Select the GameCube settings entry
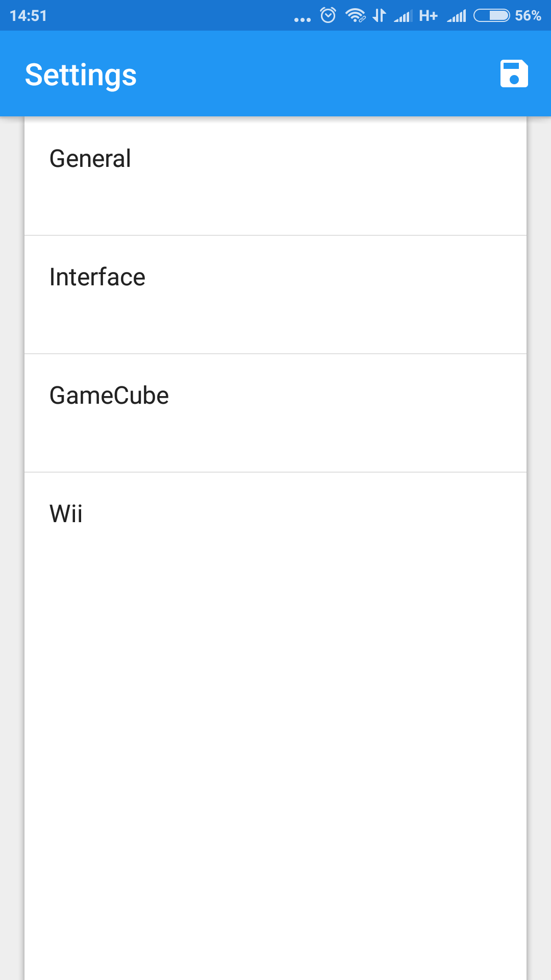The image size is (551, 980). pos(275,413)
